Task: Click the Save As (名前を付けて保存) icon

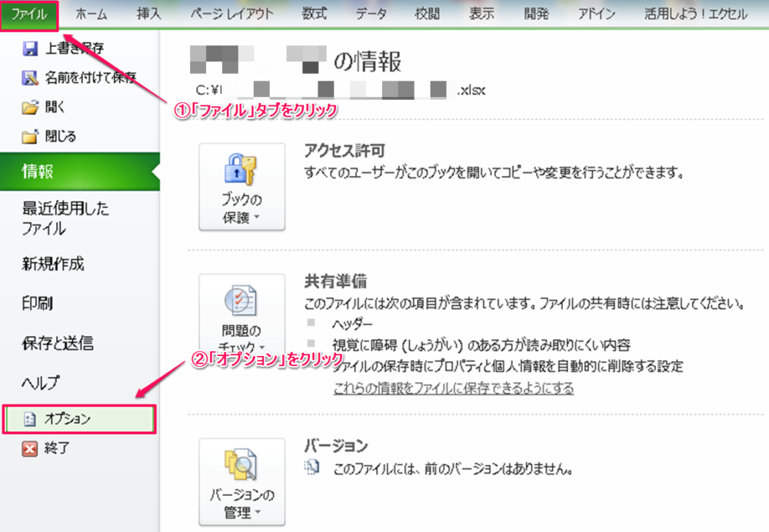Action: click(30, 78)
